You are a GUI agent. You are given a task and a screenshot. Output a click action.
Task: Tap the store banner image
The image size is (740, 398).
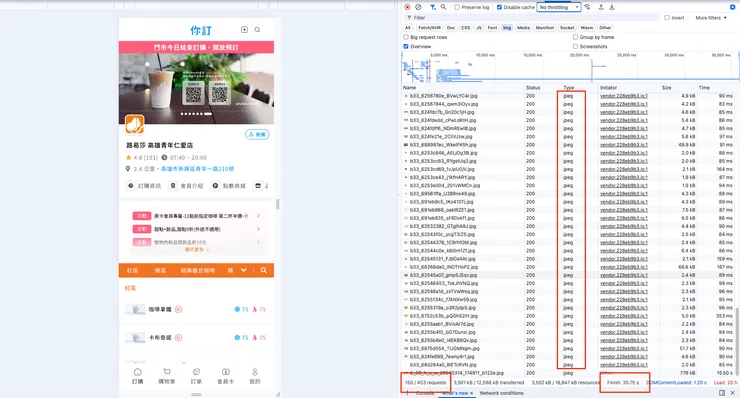click(x=196, y=88)
